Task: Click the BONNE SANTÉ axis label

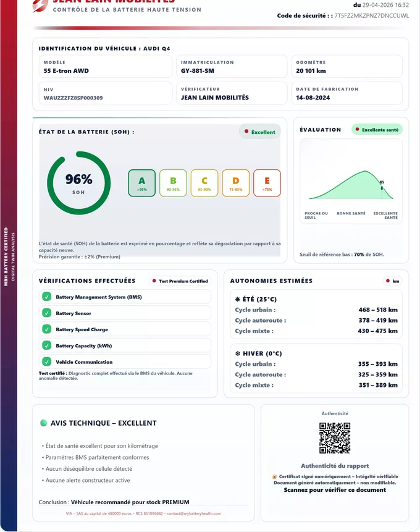Action: click(351, 213)
